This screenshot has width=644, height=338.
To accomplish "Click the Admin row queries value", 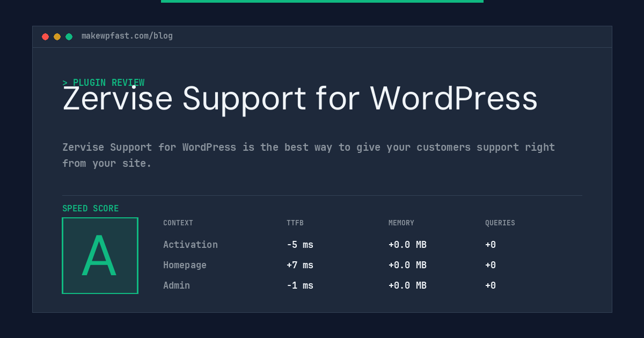I will coord(491,285).
